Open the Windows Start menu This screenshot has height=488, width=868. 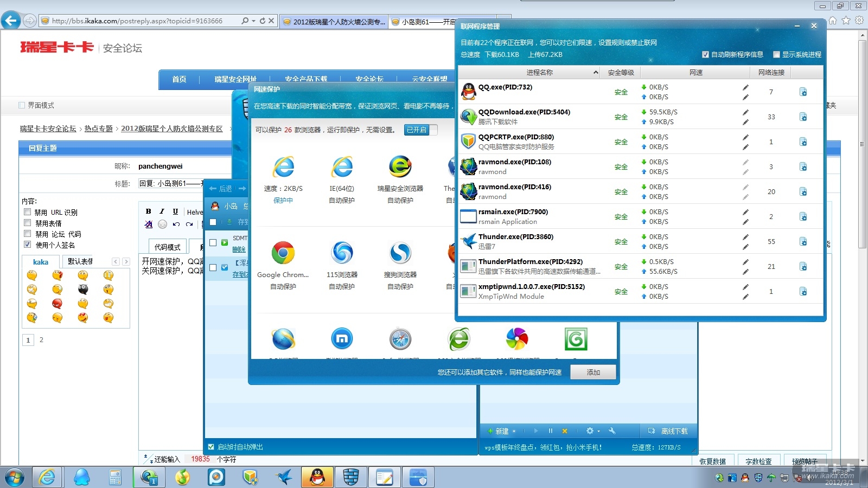click(x=15, y=477)
